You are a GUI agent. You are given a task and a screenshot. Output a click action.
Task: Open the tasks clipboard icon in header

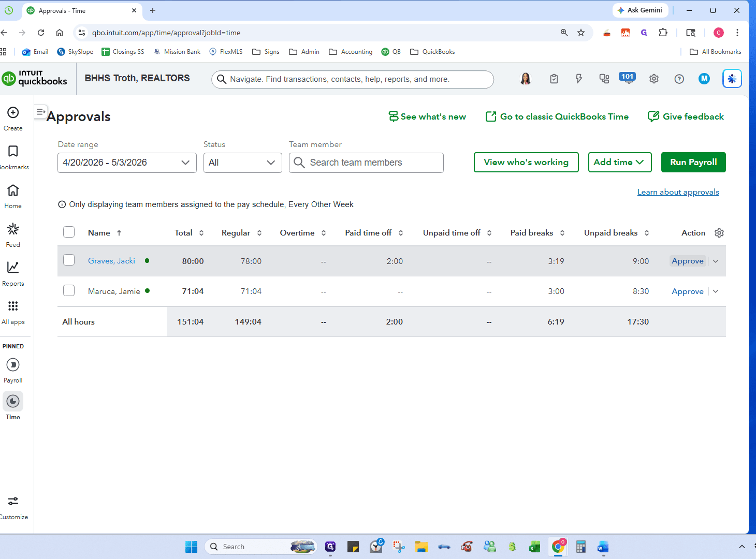pos(554,79)
